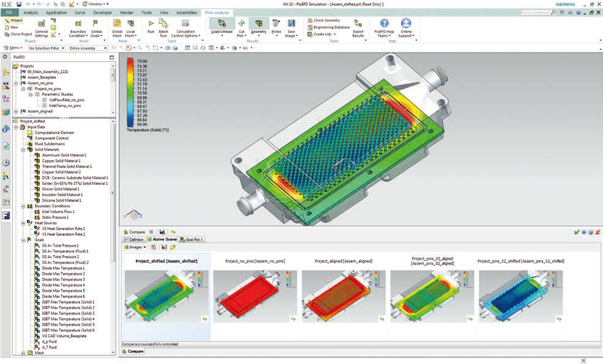Open the Developer ribbon tab
Viewport: 603px width, 364px height.
(102, 12)
